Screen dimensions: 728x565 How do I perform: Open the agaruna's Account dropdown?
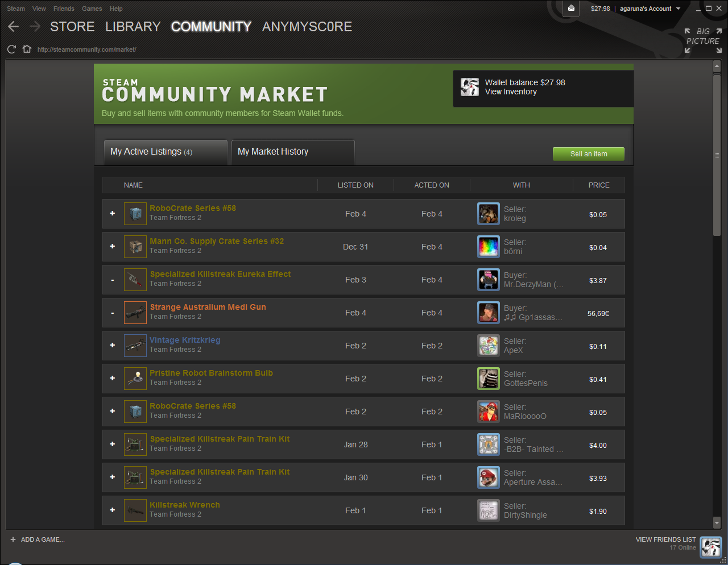tap(650, 9)
